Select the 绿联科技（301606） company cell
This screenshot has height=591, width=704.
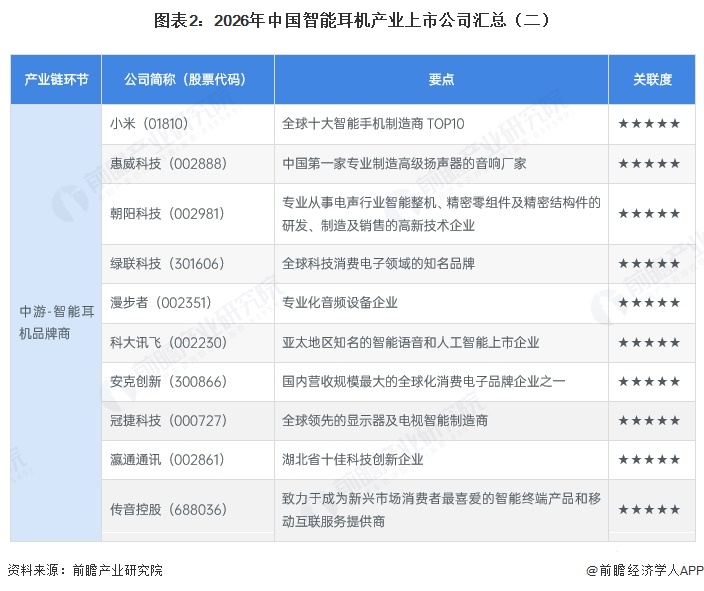[x=188, y=264]
